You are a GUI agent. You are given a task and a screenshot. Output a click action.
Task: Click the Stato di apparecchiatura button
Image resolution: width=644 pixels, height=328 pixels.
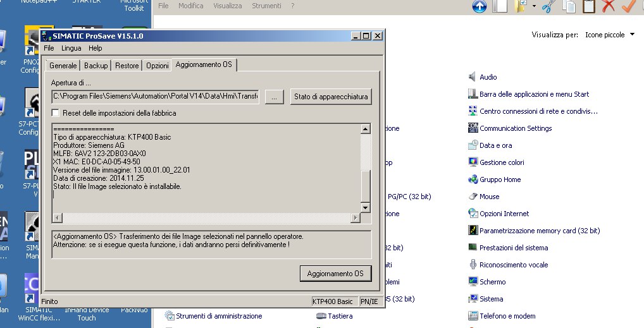(331, 97)
